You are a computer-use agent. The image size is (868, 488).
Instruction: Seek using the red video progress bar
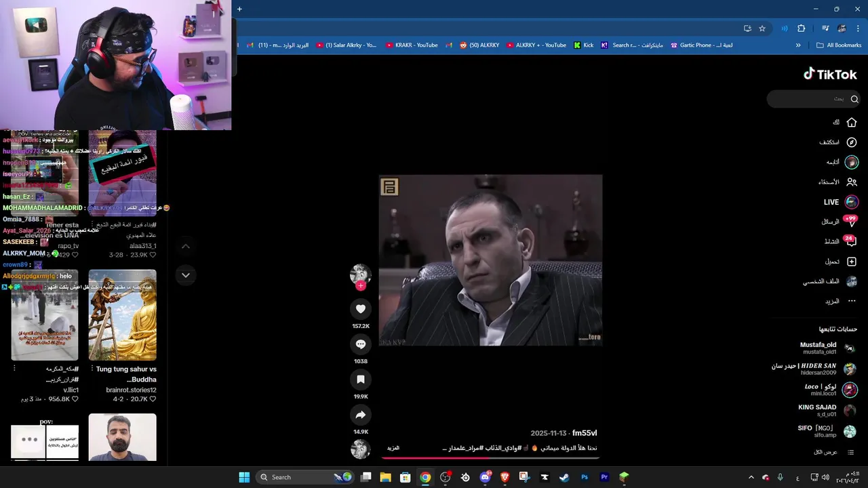pos(490,457)
